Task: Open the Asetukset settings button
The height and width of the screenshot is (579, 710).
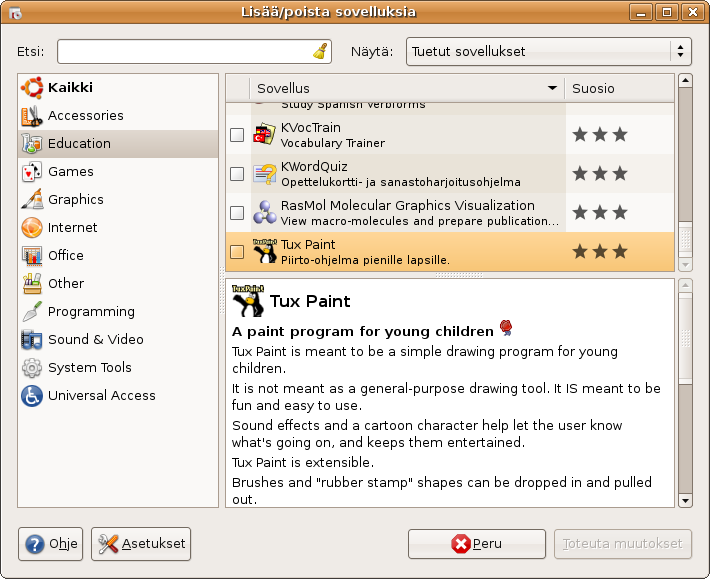Action: coord(141,544)
